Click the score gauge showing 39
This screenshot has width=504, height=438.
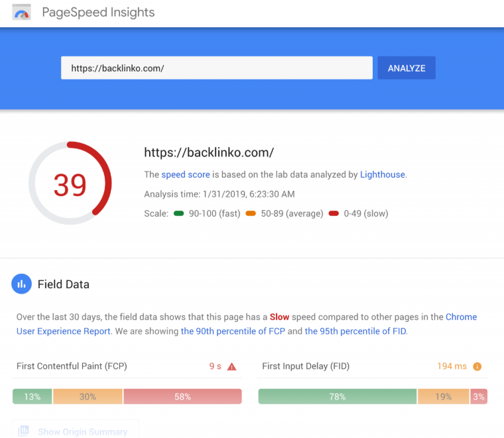[x=70, y=183]
